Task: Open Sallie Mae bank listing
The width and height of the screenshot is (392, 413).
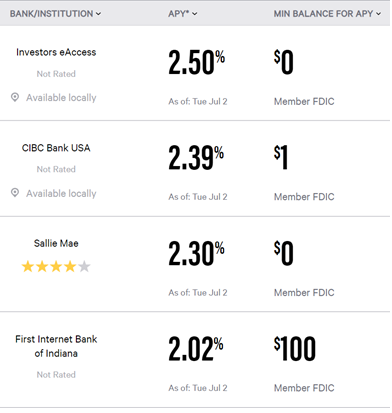Action: point(56,243)
